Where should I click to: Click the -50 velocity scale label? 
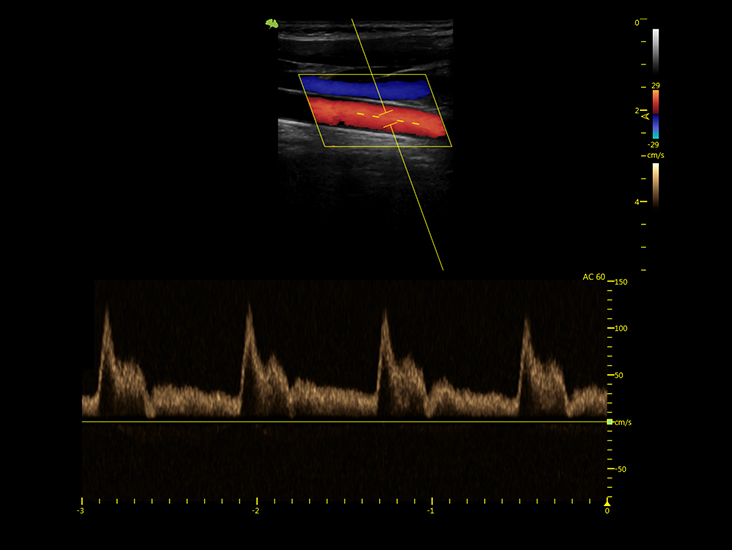[621, 469]
